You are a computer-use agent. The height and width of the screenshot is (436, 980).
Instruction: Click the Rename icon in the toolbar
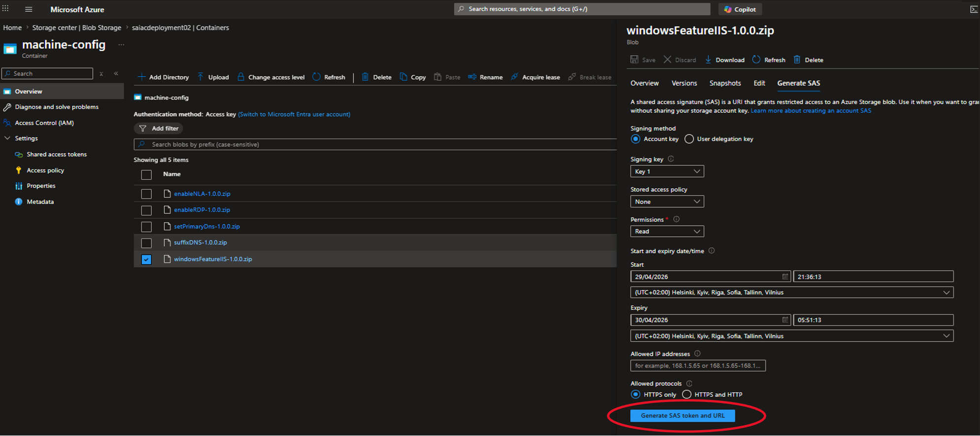point(472,77)
